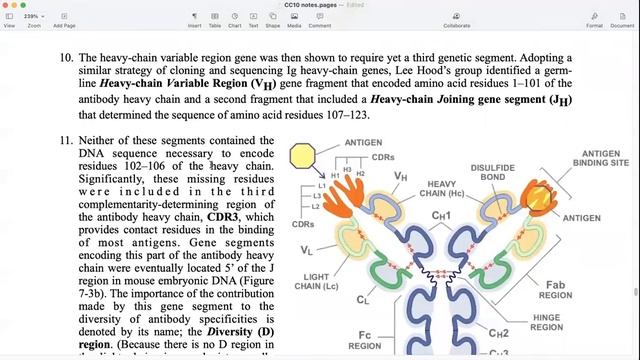Click the paragraph number 10

coord(66,58)
